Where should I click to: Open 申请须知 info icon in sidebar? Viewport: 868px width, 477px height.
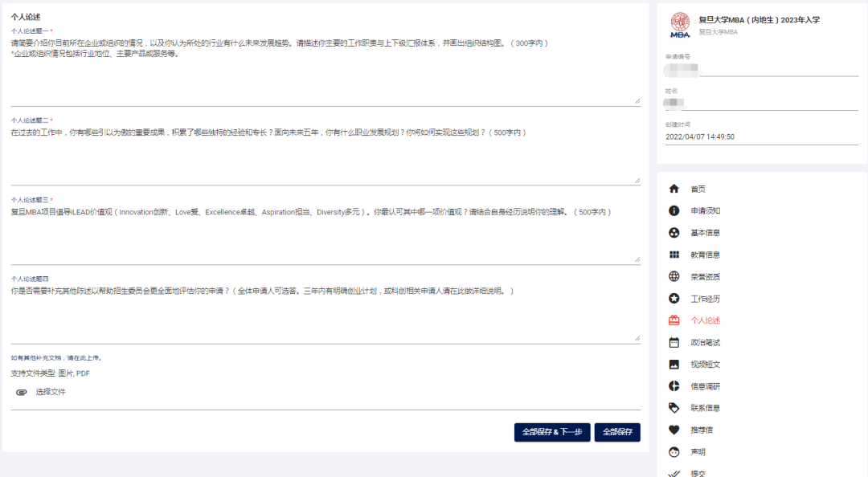tap(674, 211)
